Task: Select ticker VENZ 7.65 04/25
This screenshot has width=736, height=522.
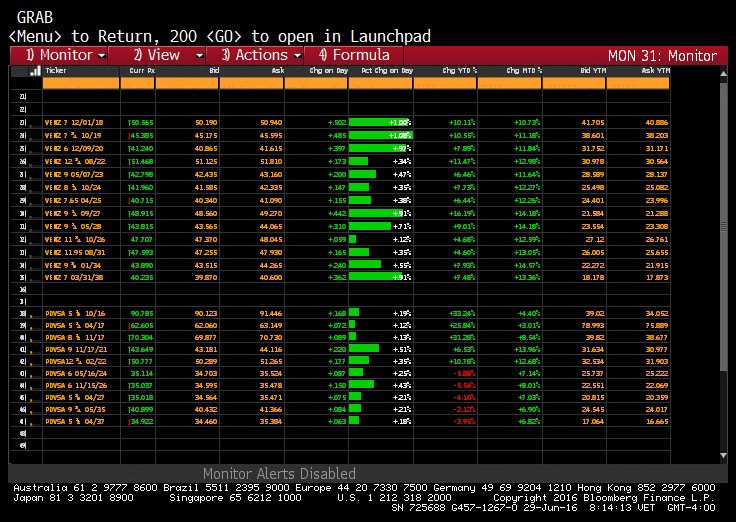Action: tap(73, 201)
